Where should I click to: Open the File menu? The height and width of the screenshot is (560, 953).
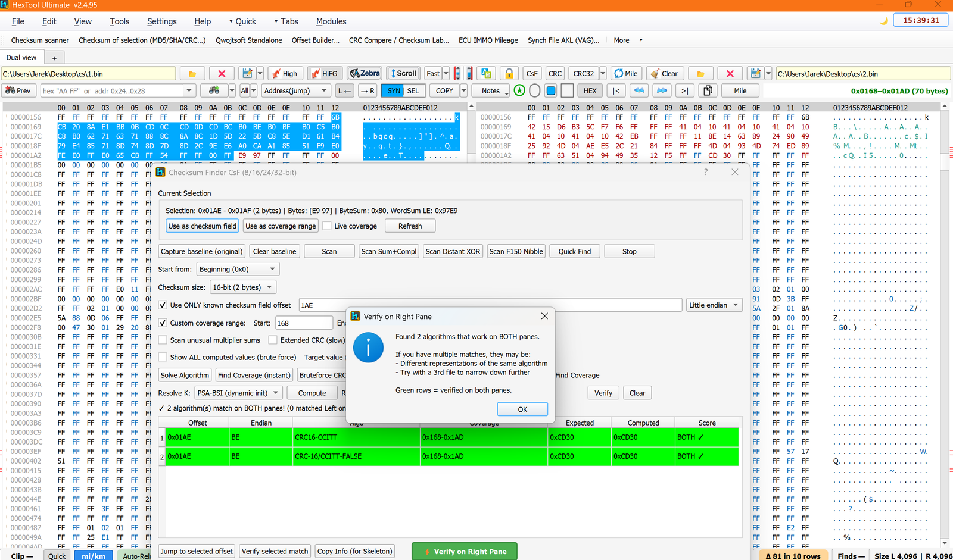point(18,21)
